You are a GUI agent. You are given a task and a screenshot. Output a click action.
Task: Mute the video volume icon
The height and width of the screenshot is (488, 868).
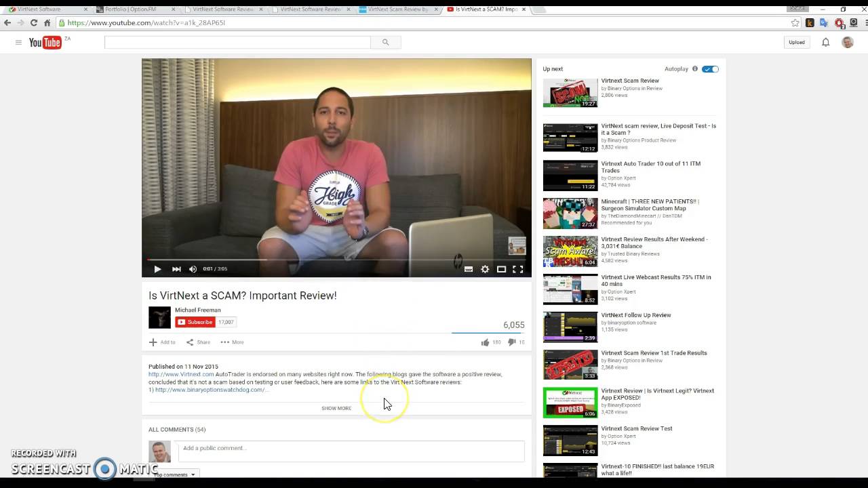coord(193,269)
